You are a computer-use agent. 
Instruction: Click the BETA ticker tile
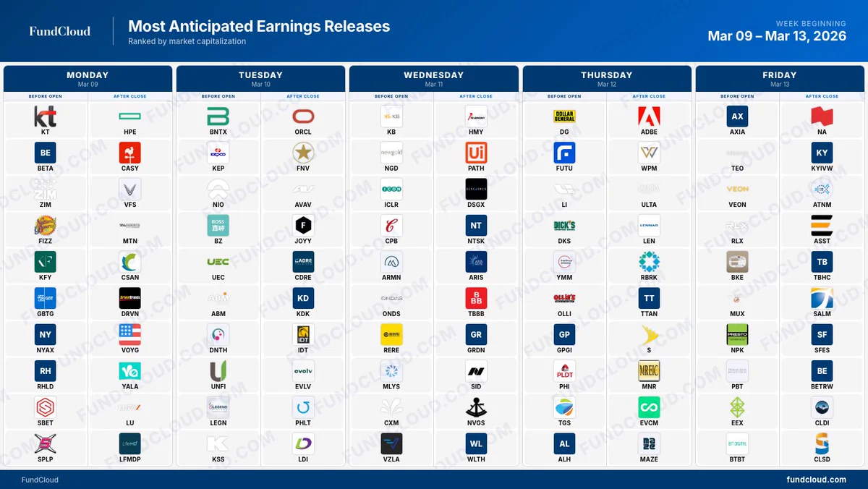[x=46, y=157]
